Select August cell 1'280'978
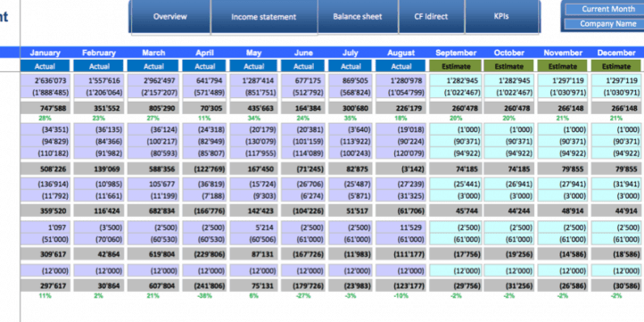The image size is (644, 322). click(400, 81)
